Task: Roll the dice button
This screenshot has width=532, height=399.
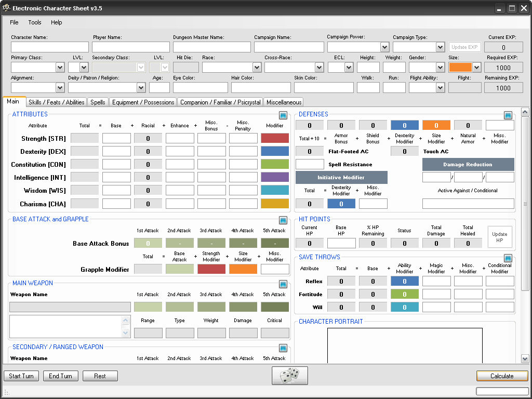Action: point(290,375)
